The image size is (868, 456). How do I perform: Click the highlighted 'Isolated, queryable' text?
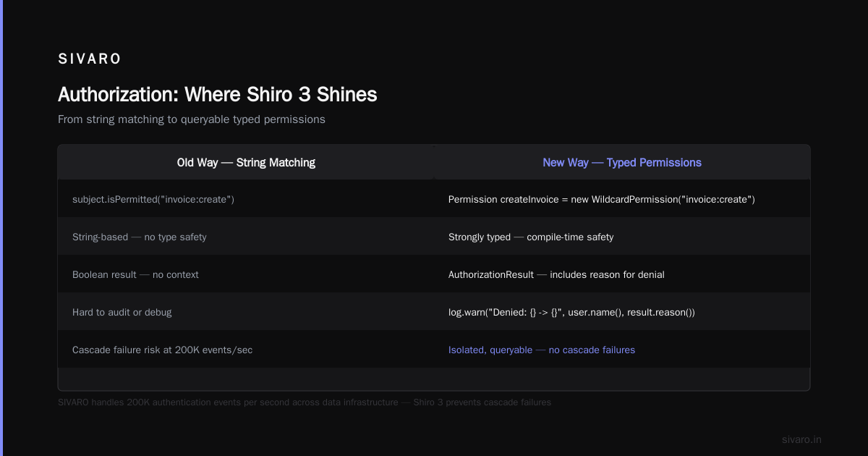(x=490, y=350)
